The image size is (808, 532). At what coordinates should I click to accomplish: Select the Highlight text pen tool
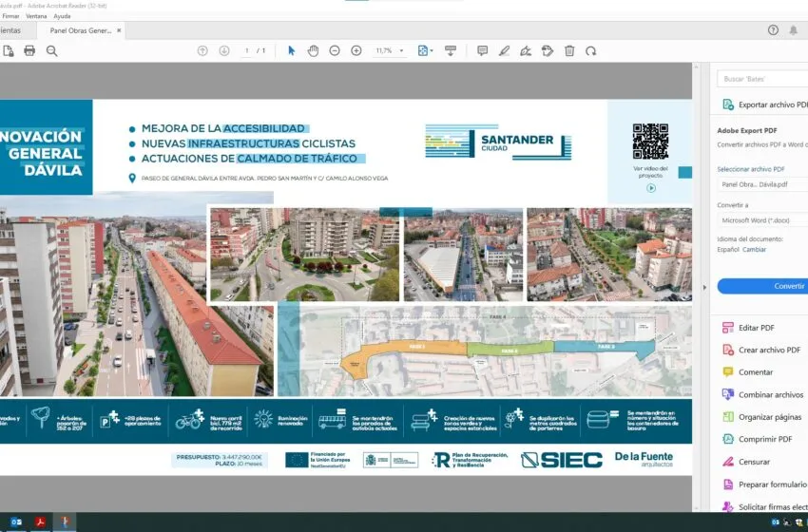point(504,50)
